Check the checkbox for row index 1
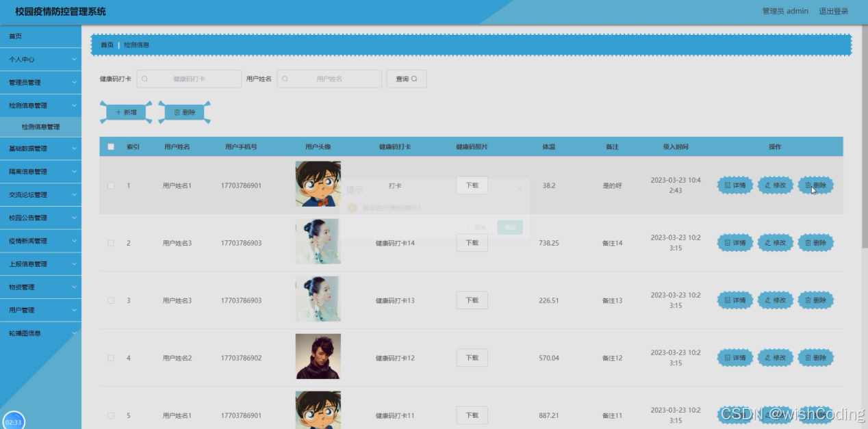The height and width of the screenshot is (429, 868). pos(111,185)
